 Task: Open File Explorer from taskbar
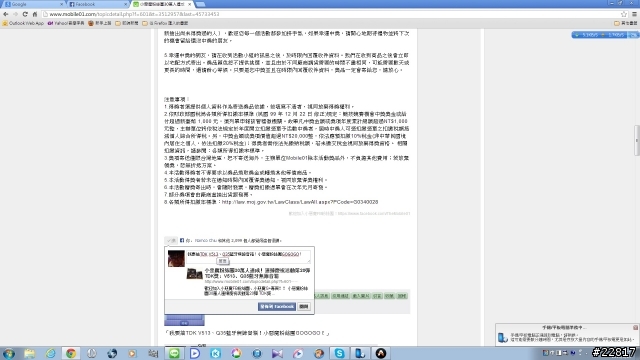29,353
